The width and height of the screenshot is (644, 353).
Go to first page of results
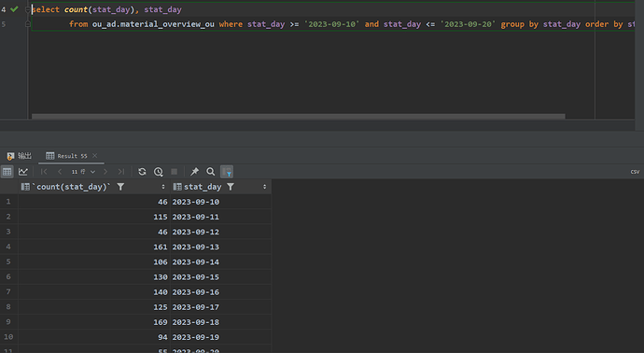pyautogui.click(x=44, y=171)
